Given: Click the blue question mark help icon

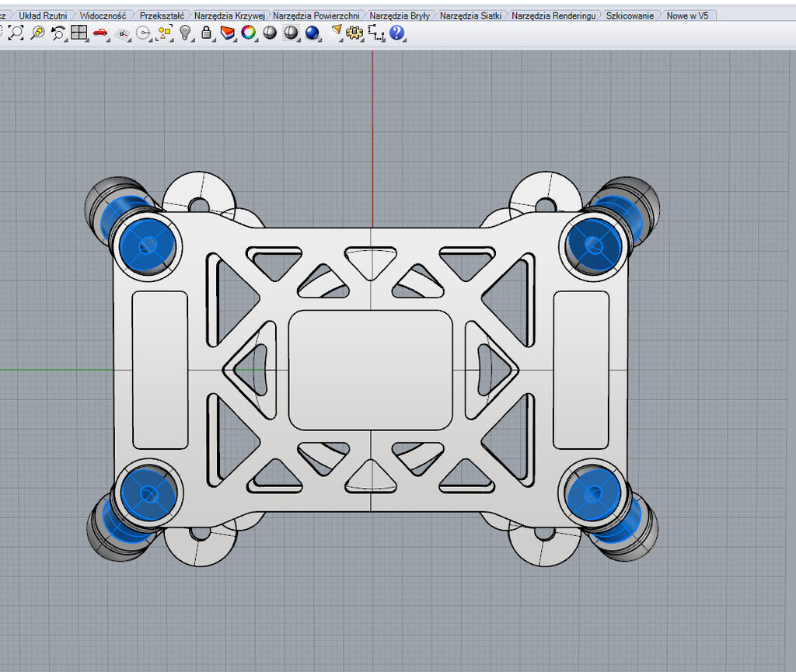Looking at the screenshot, I should click(x=397, y=33).
